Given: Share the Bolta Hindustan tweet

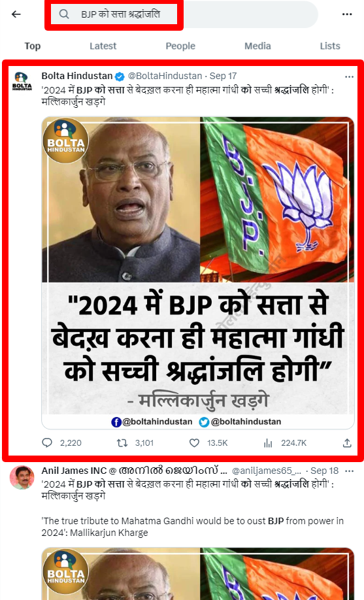Looking at the screenshot, I should (347, 442).
